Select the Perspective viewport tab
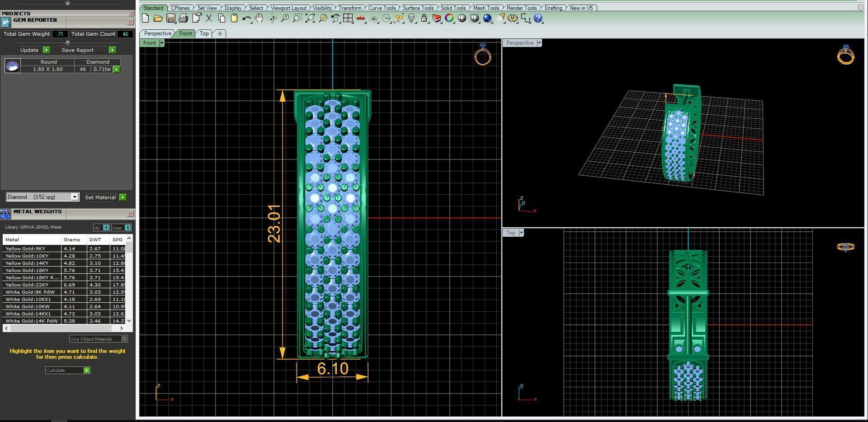This screenshot has width=868, height=422. pyautogui.click(x=157, y=33)
